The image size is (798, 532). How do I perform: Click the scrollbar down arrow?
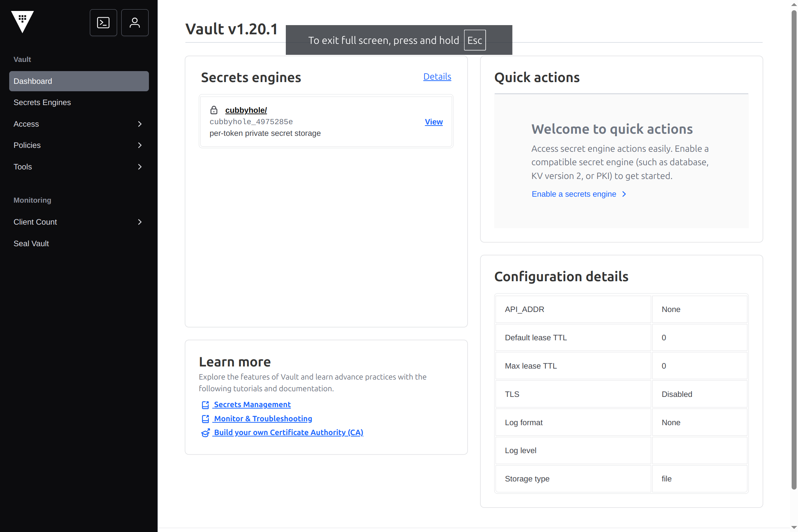(x=794, y=527)
